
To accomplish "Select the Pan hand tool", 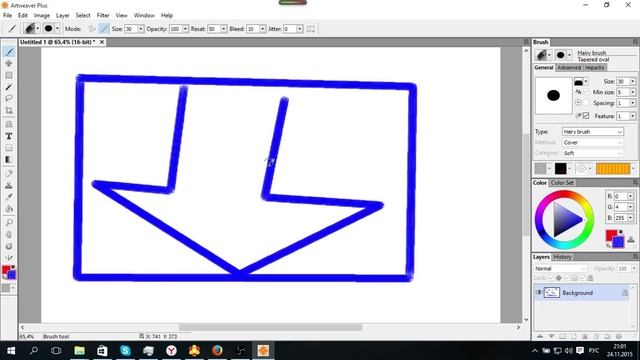I will tap(9, 234).
